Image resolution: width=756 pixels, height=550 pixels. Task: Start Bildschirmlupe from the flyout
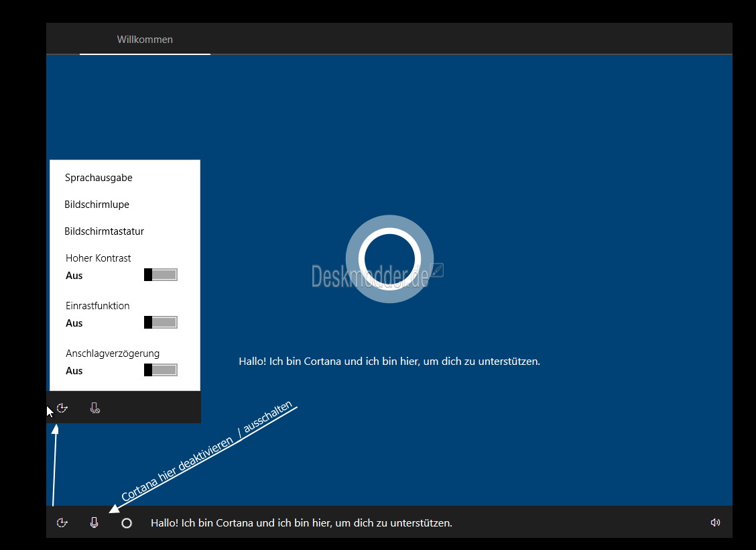click(97, 205)
